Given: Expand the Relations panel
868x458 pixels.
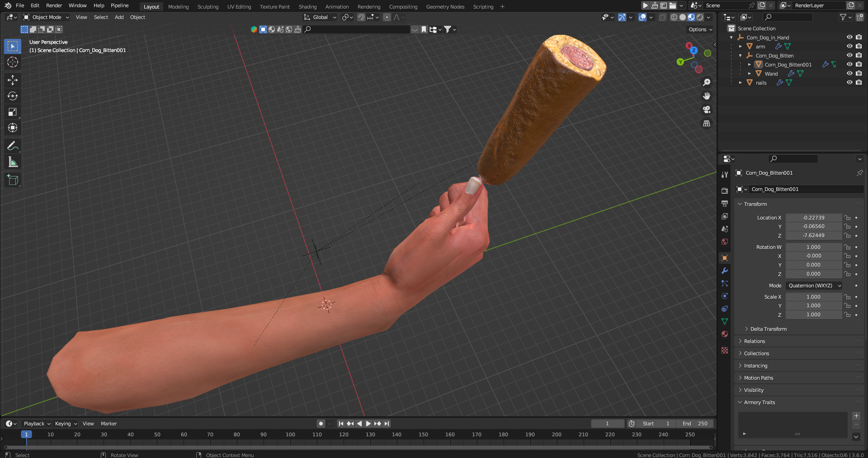Looking at the screenshot, I should 754,341.
